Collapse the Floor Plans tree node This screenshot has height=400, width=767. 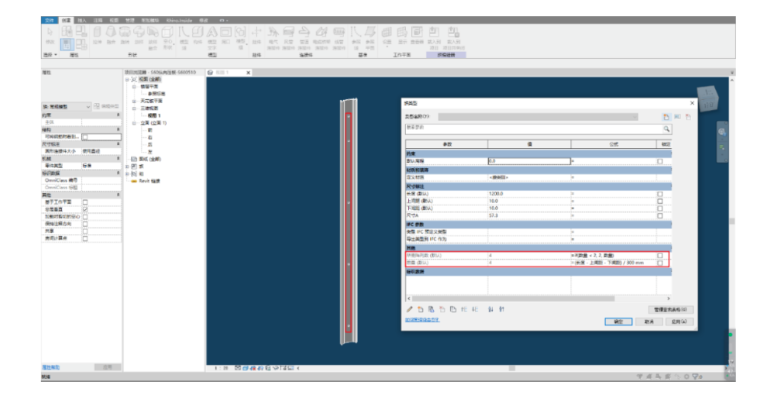135,87
